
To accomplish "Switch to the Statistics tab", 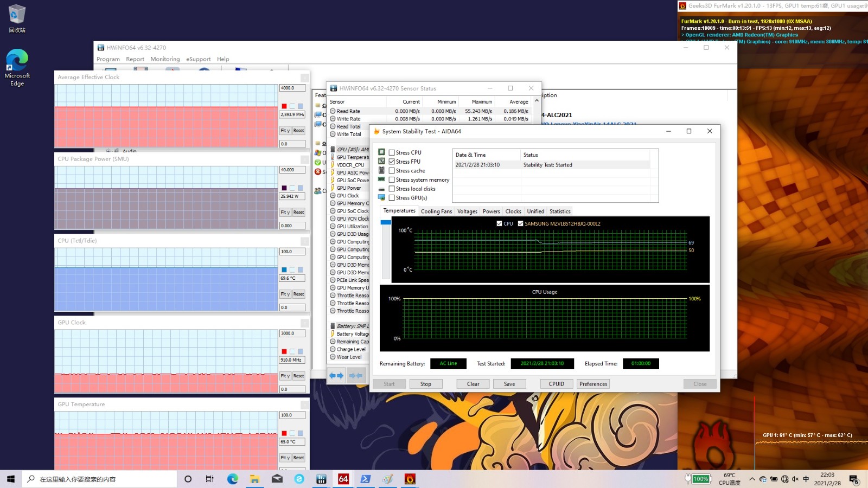I will [560, 211].
